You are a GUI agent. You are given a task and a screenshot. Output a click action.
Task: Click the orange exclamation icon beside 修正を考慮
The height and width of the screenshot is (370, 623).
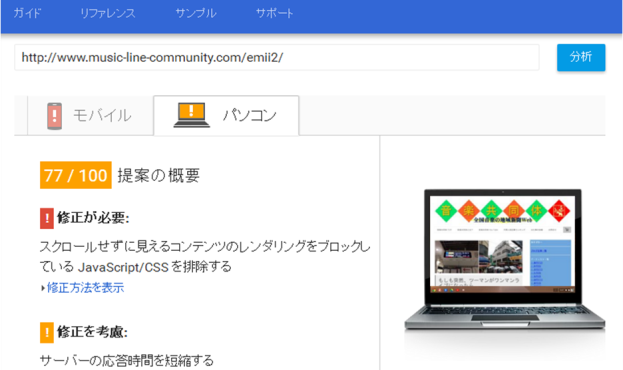click(47, 332)
